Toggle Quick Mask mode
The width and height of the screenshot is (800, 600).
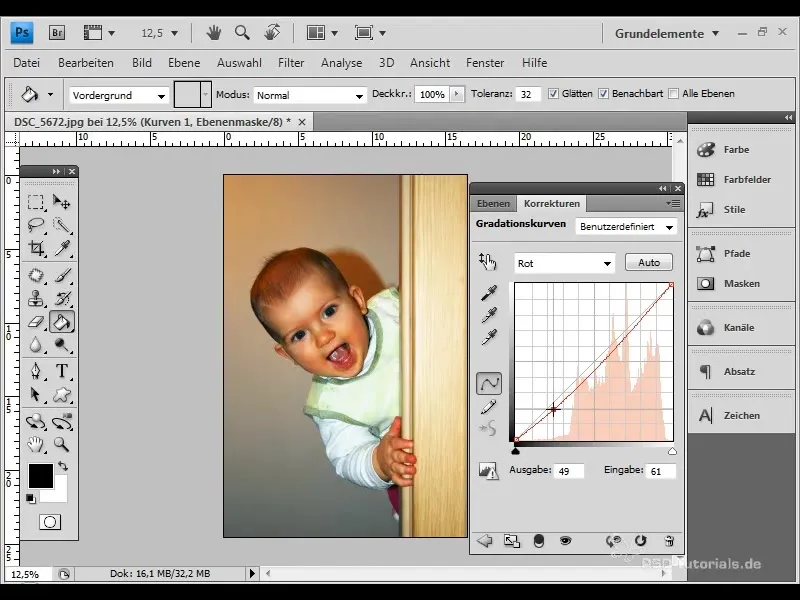pos(50,522)
